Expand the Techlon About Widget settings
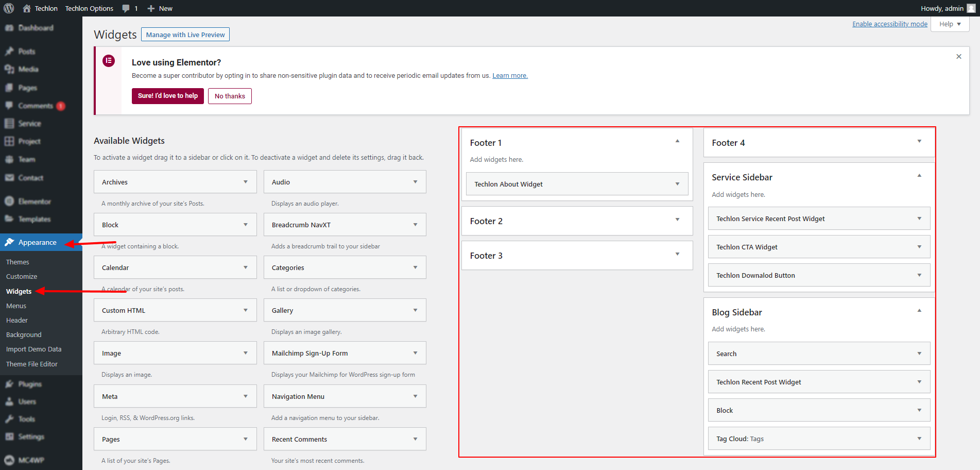 click(677, 184)
